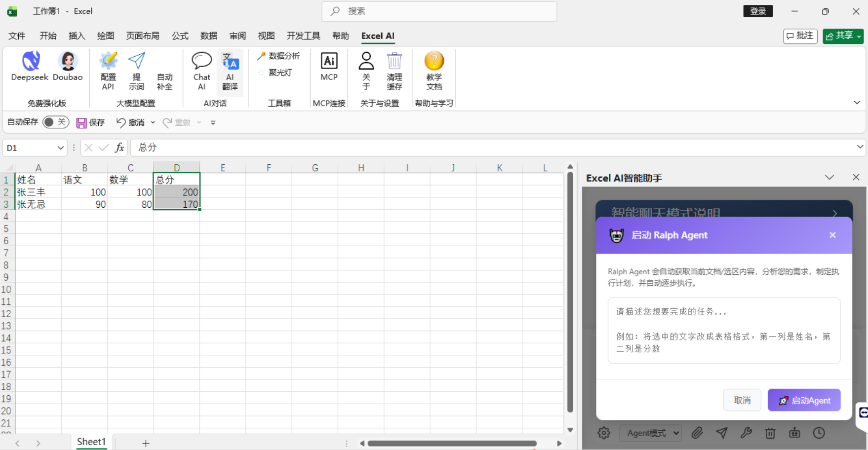Viewport: 868px width, 450px height.
Task: Open the Deepseek assistant
Action: pyautogui.click(x=30, y=66)
